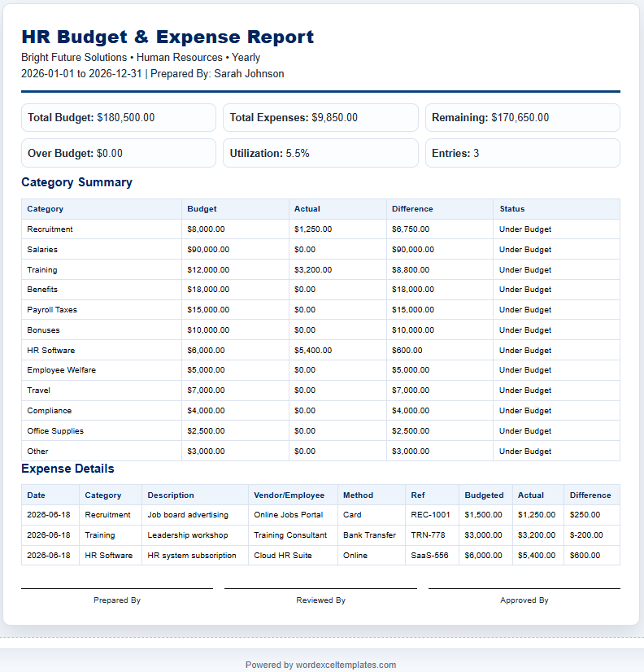Click the REC-1001 reference
The width and height of the screenshot is (644, 672).
[430, 515]
